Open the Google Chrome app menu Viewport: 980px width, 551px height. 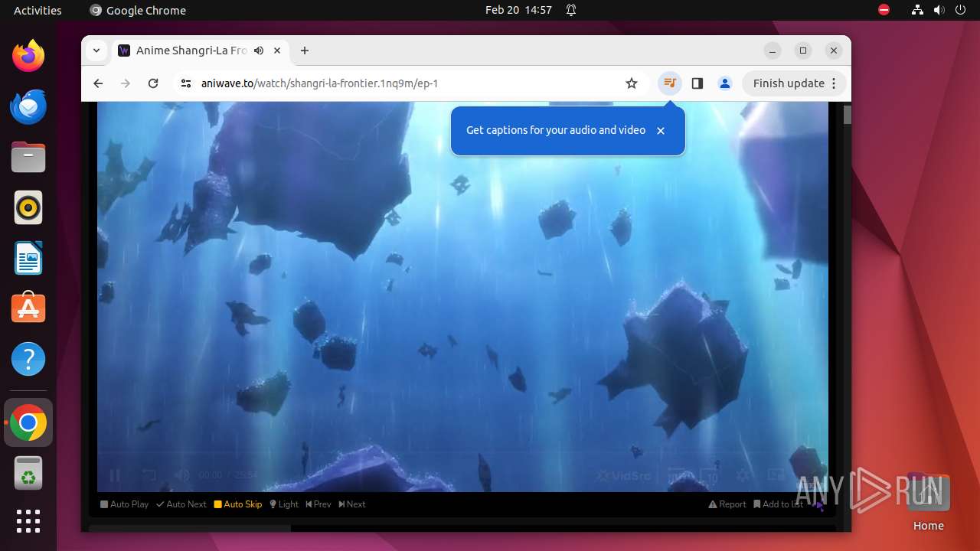(138, 10)
